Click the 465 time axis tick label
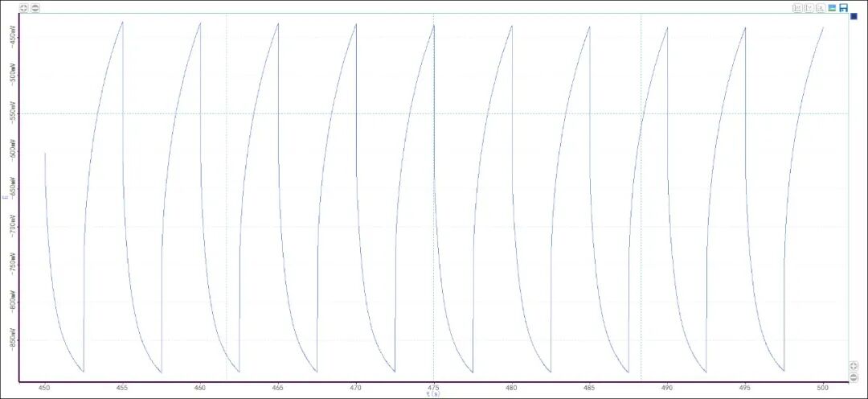The width and height of the screenshot is (868, 399). tap(278, 388)
